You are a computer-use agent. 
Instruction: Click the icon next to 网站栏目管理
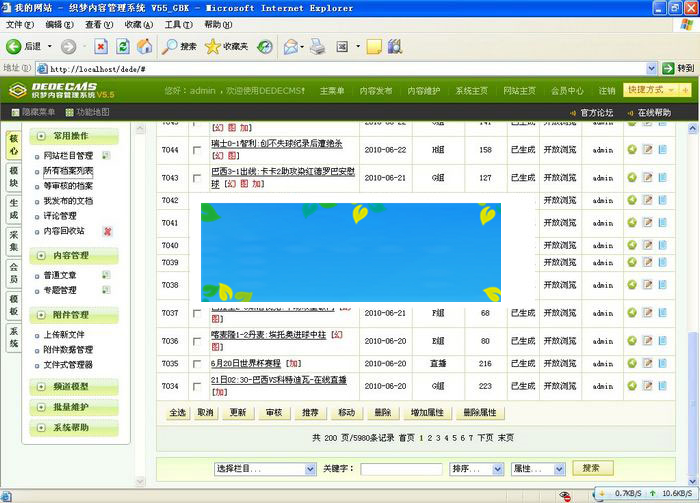tap(106, 156)
